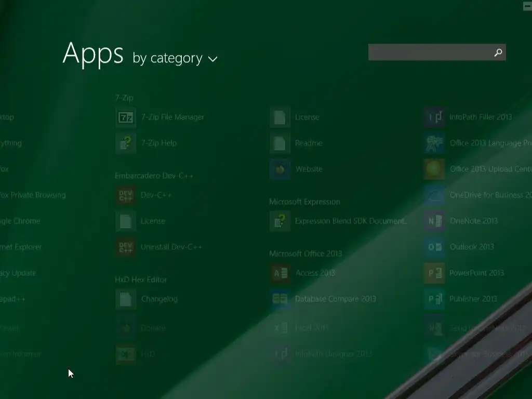This screenshot has height=399, width=532.
Task: Open Office 2013 Language Preferences icon
Action: [x=434, y=143]
